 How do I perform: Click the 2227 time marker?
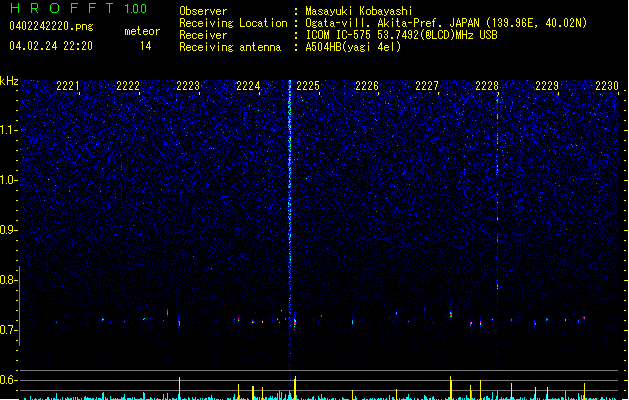427,86
